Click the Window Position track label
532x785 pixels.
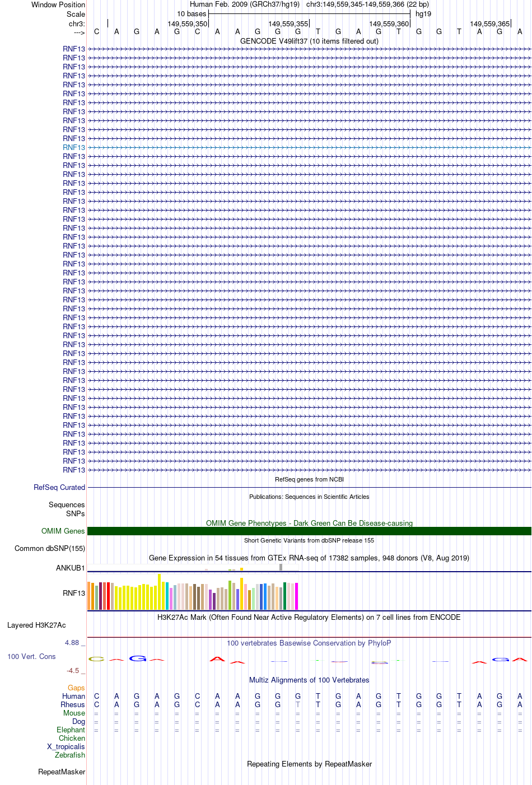[x=58, y=4]
